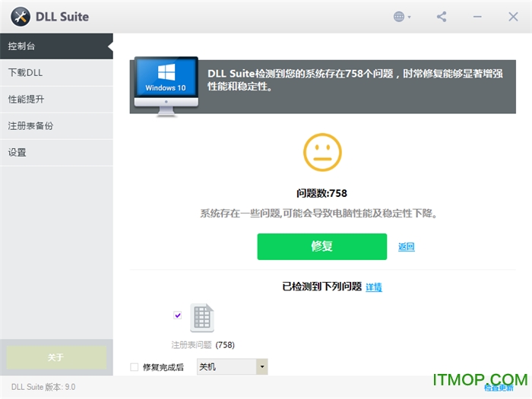Click the green 修复 button
Image resolution: width=532 pixels, height=399 pixels.
322,246
